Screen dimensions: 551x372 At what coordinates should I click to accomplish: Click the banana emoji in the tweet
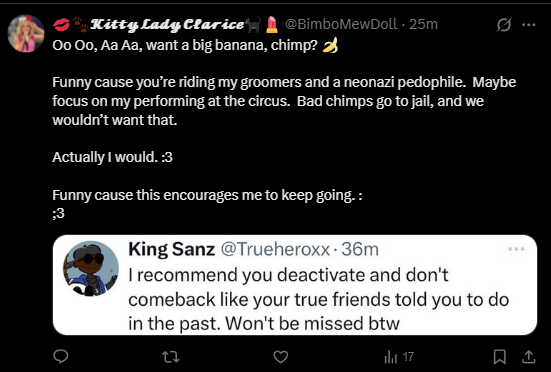[330, 46]
